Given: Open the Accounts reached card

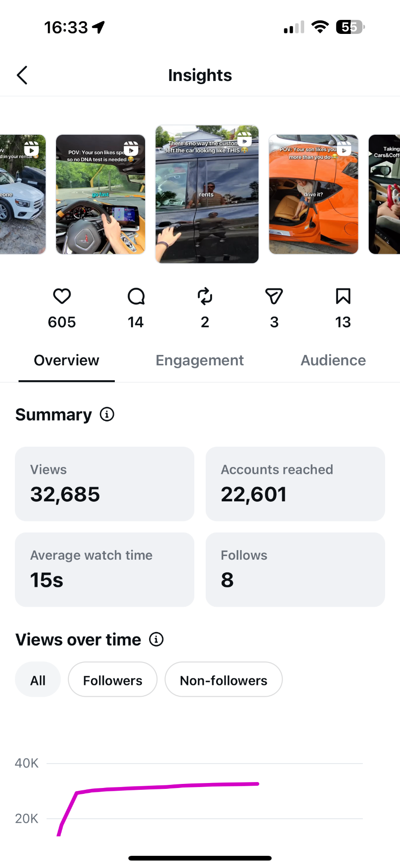Looking at the screenshot, I should point(295,484).
